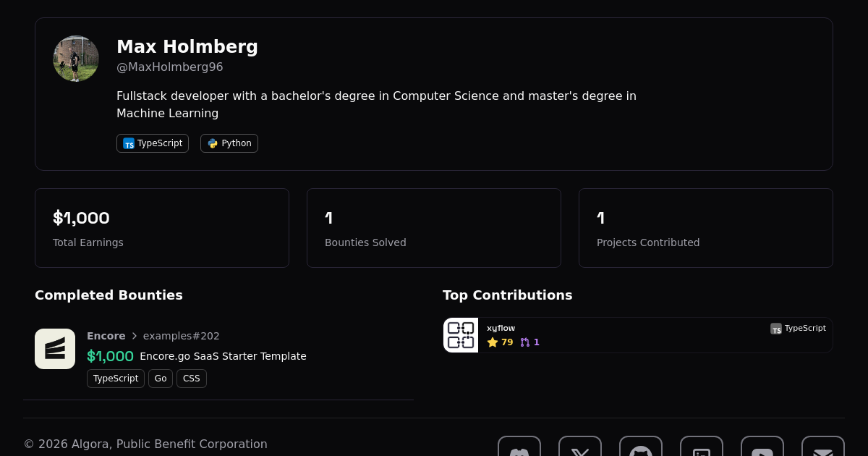Open the xyflow repository link
The image size is (868, 456).
pyautogui.click(x=501, y=329)
